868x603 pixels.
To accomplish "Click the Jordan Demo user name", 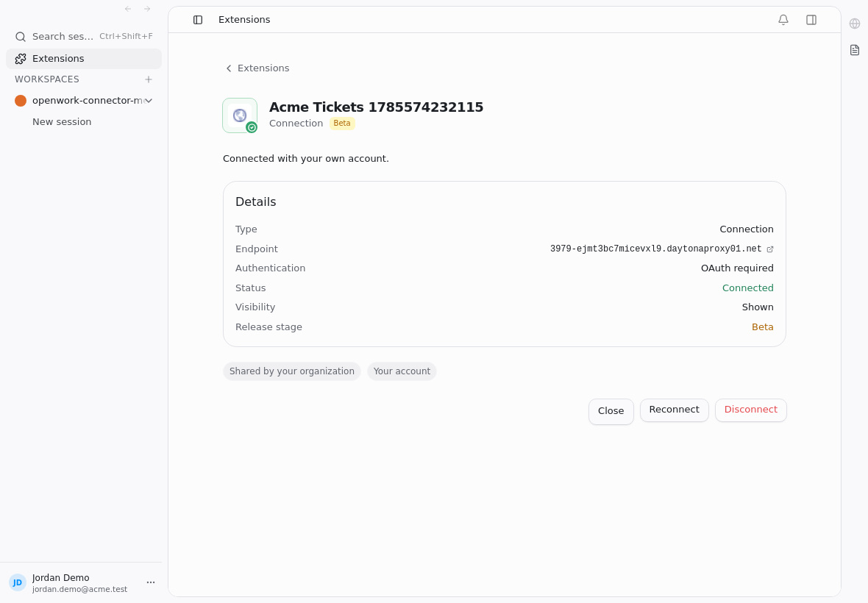I will tap(61, 577).
